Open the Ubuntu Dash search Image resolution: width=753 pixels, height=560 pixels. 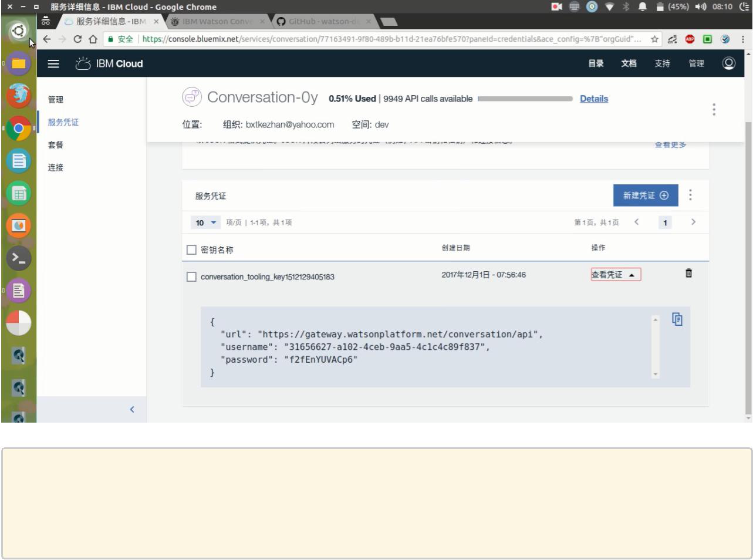[19, 31]
